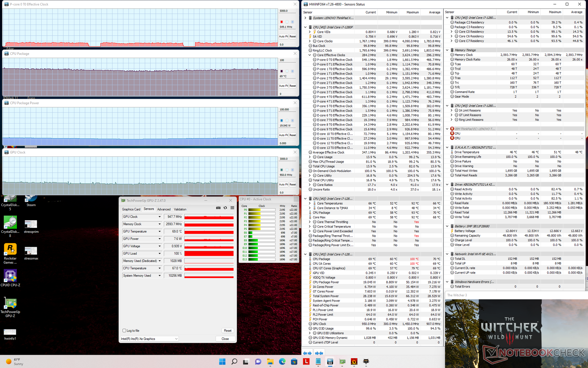Open the GPU Temperature sensor dropdown
Screen dimensions: 588x368
[160, 232]
